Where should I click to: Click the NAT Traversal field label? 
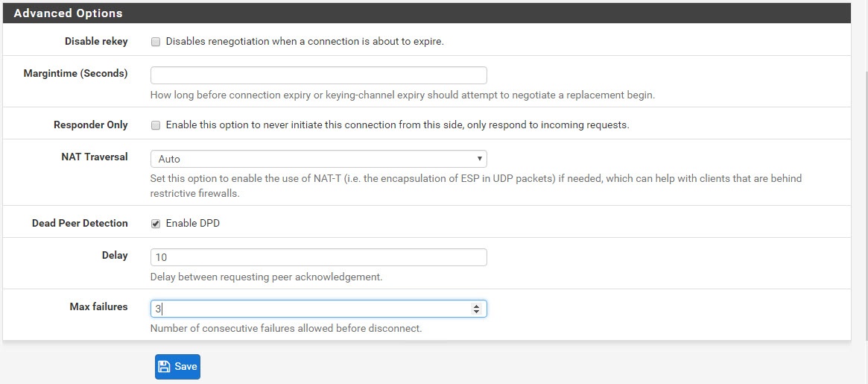pyautogui.click(x=95, y=157)
